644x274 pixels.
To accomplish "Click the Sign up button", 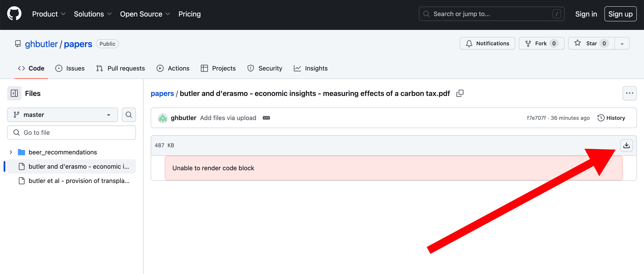I will click(x=620, y=14).
